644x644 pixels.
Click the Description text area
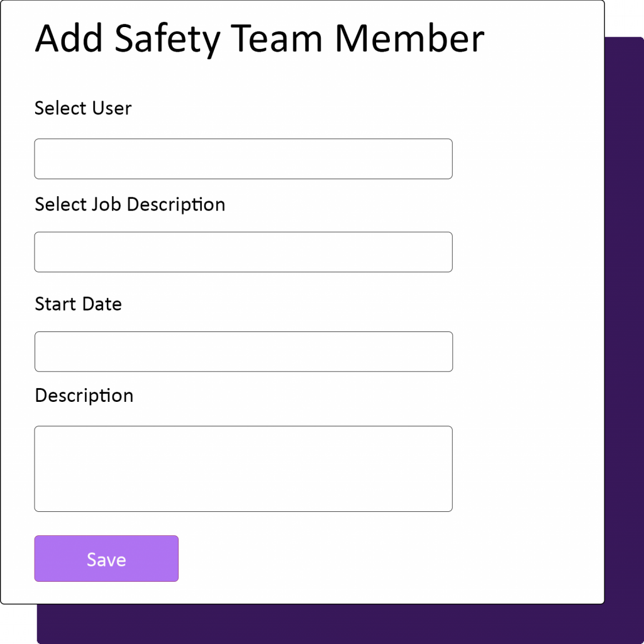point(243,468)
